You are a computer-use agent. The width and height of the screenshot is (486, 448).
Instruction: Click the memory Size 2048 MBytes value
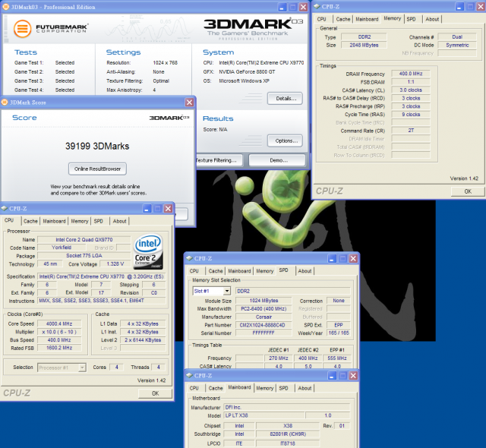tap(364, 45)
